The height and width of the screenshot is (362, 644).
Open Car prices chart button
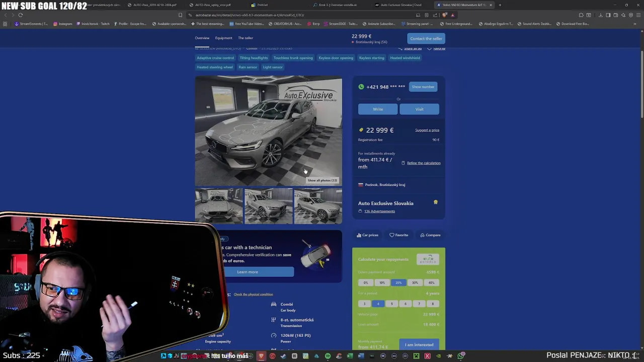(367, 235)
